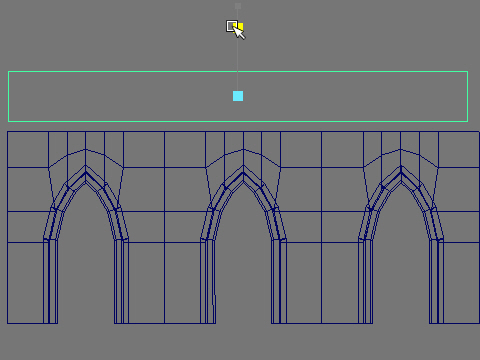Click the left pillar of the right arch

point(366,281)
